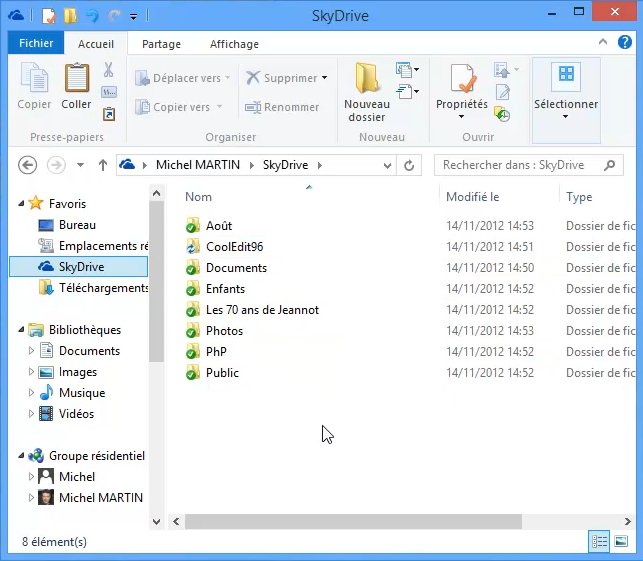
Task: Open the Fichier menu
Action: click(x=36, y=44)
